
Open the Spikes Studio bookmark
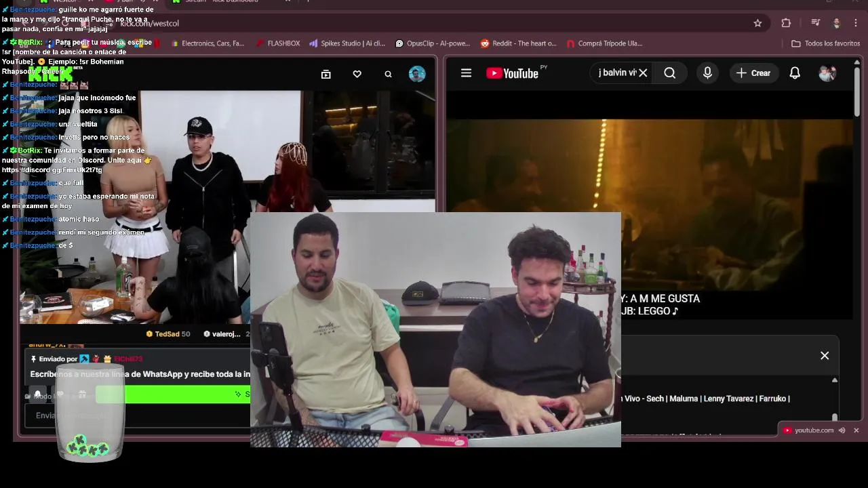(x=347, y=43)
